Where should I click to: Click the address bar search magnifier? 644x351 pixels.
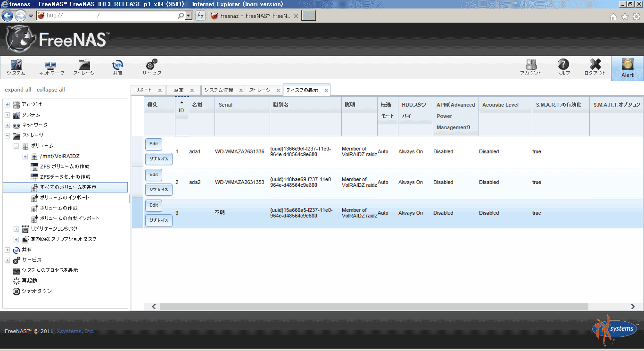click(x=181, y=16)
